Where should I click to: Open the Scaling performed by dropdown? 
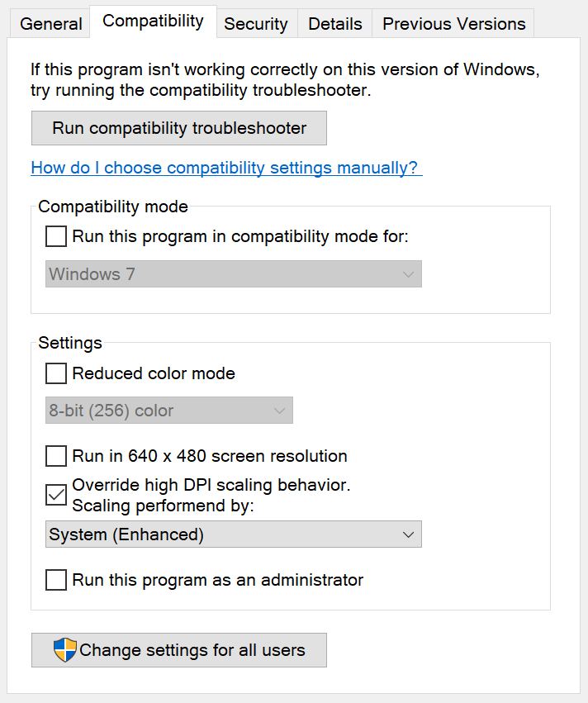pyautogui.click(x=231, y=534)
